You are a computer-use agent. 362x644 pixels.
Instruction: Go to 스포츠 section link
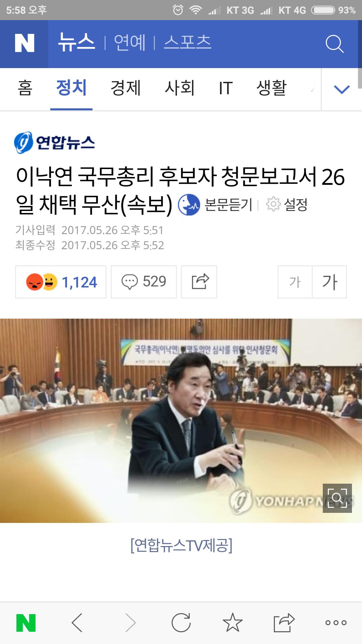tap(188, 42)
